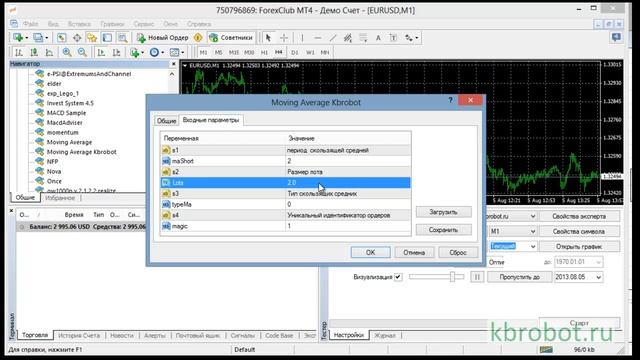
Task: Switch to dialog's Общие tab
Action: (167, 121)
